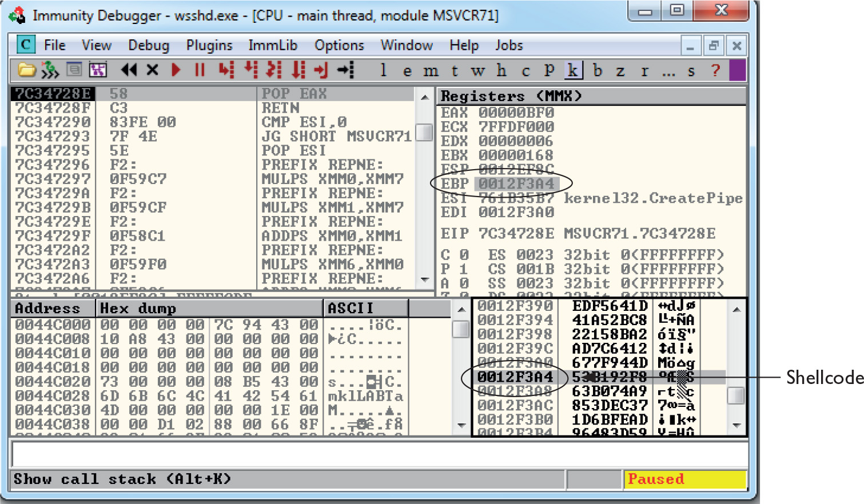
Task: Click the Open file folder icon
Action: coord(26,70)
